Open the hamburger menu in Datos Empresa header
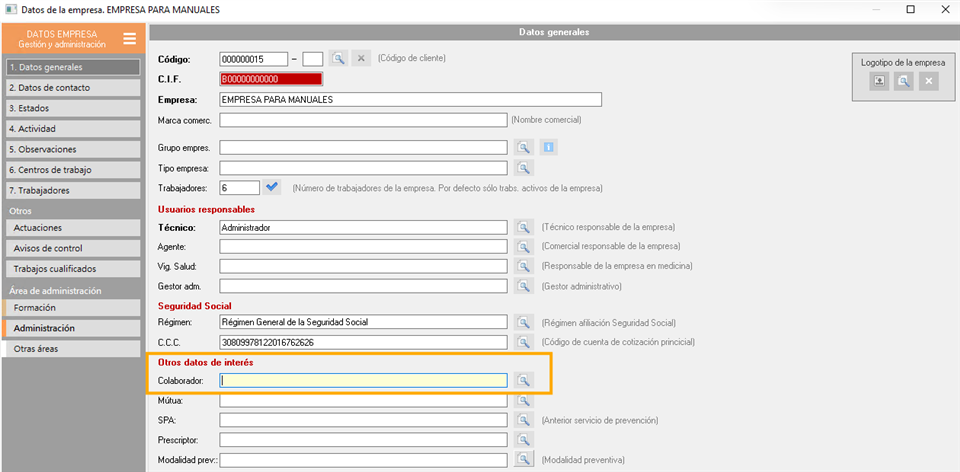This screenshot has width=960, height=472. click(130, 39)
